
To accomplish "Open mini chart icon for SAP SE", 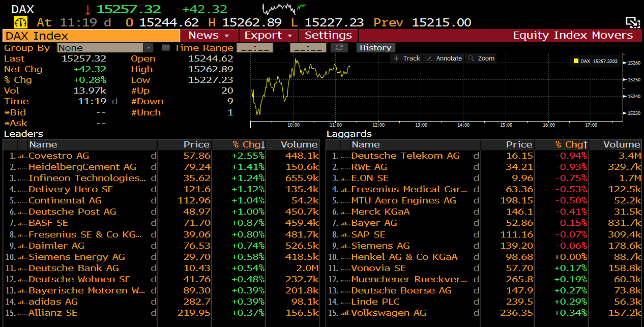I will point(345,235).
